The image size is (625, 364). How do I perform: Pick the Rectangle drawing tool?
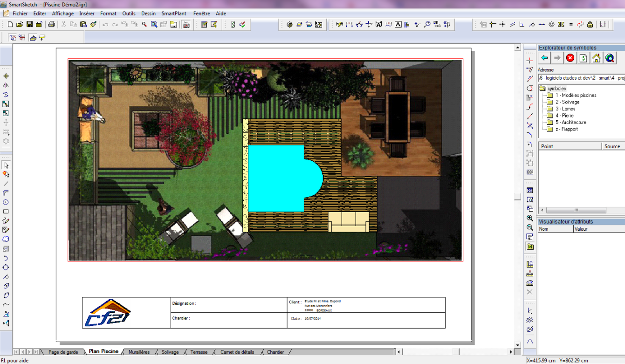click(x=6, y=212)
